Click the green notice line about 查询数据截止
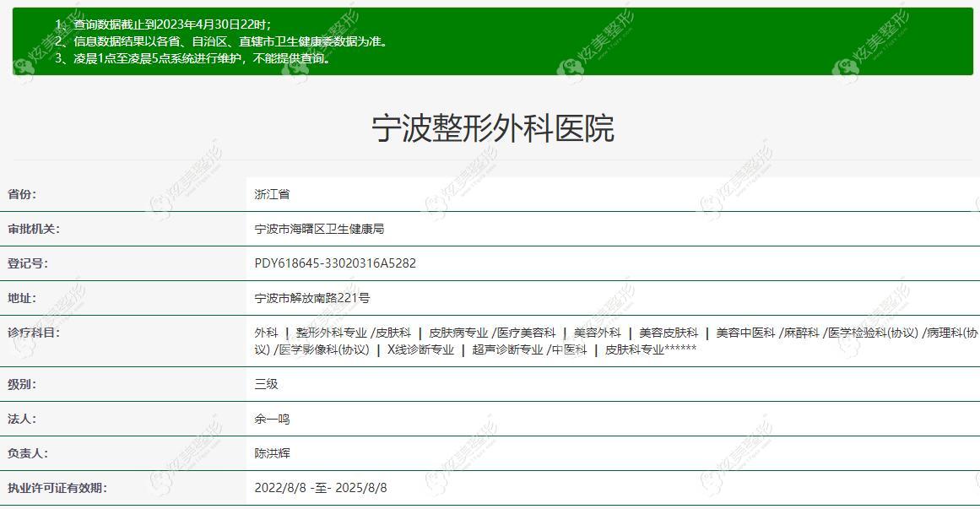Image resolution: width=980 pixels, height=509 pixels. 163,24
